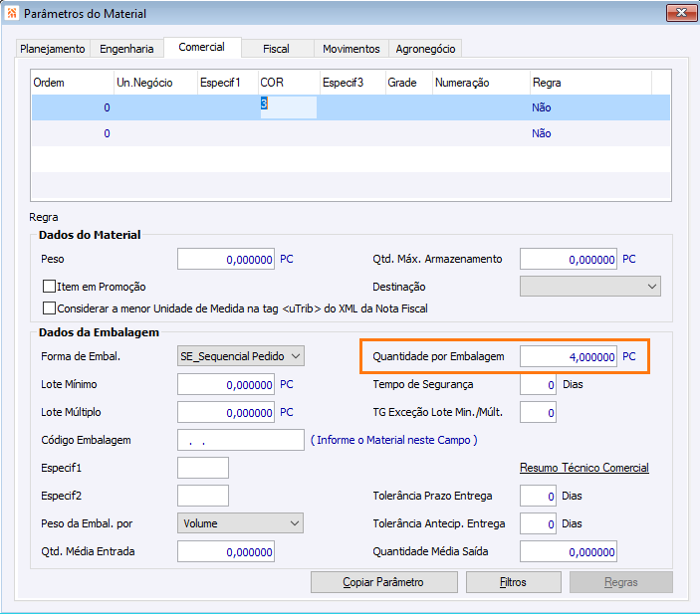
Task: Open the Resumo Técnico Comercial link
Action: click(x=583, y=468)
